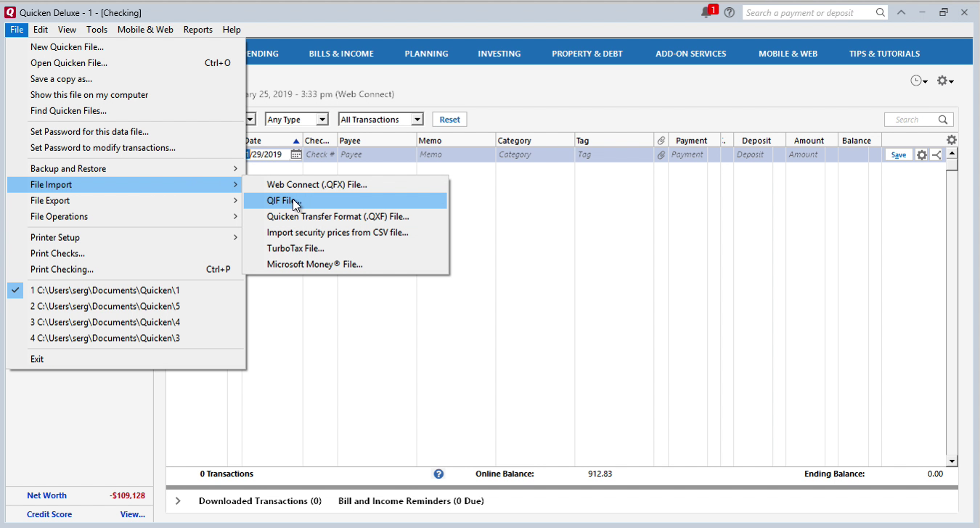Click the register search magnifier icon
This screenshot has height=528, width=980.
pos(943,120)
